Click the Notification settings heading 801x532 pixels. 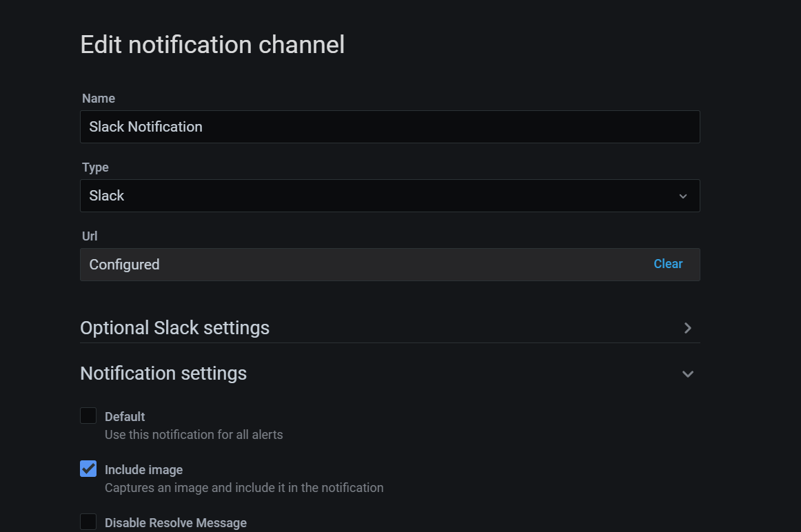tap(163, 374)
